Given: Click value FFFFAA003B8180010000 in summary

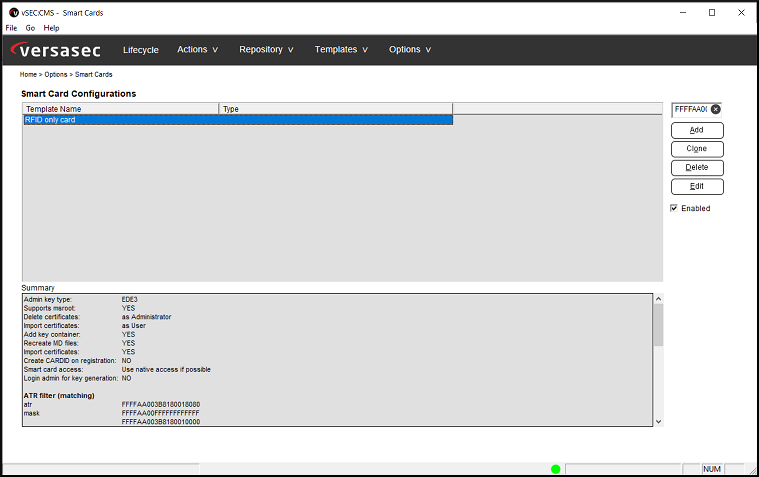Looking at the screenshot, I should coord(161,422).
